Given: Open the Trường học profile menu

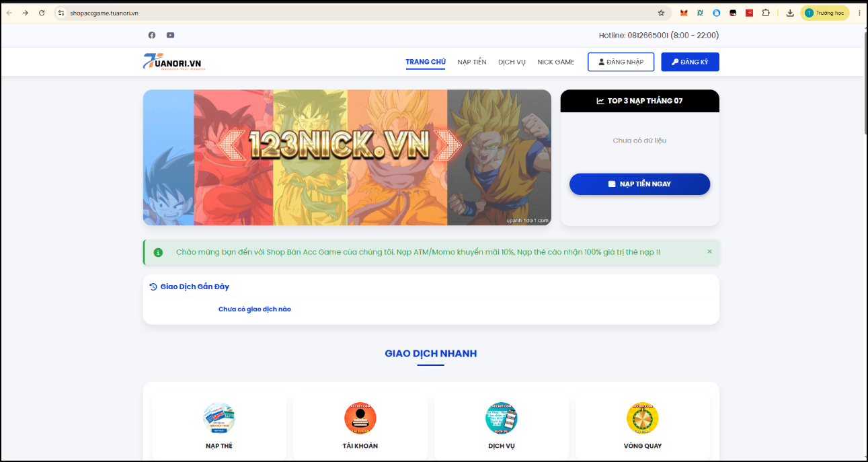Looking at the screenshot, I should pos(824,13).
